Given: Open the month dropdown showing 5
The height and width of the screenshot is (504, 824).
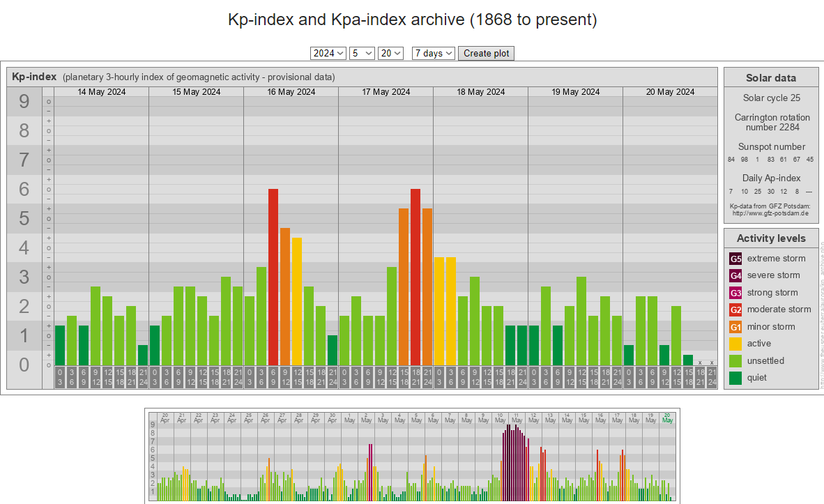Looking at the screenshot, I should [x=362, y=54].
